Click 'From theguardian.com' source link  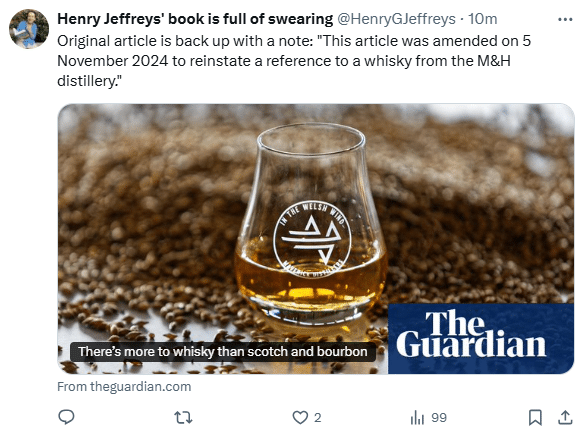124,386
